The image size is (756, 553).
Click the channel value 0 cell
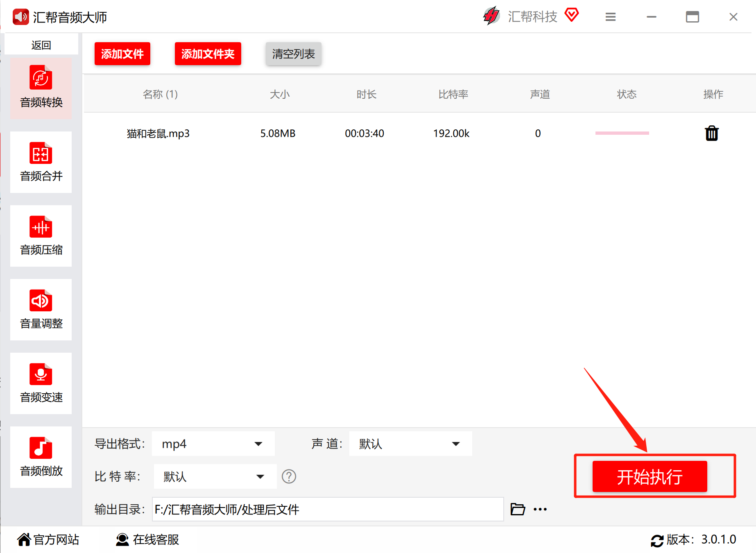coord(538,133)
